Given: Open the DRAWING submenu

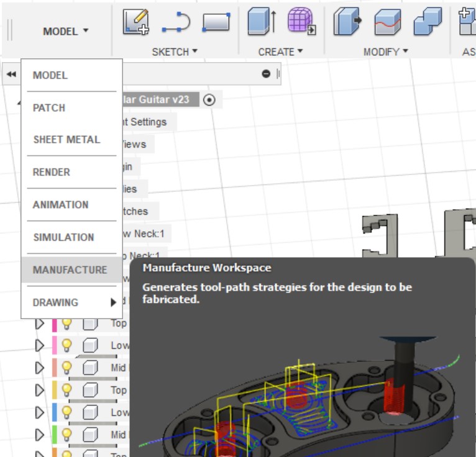Looking at the screenshot, I should pyautogui.click(x=71, y=302).
